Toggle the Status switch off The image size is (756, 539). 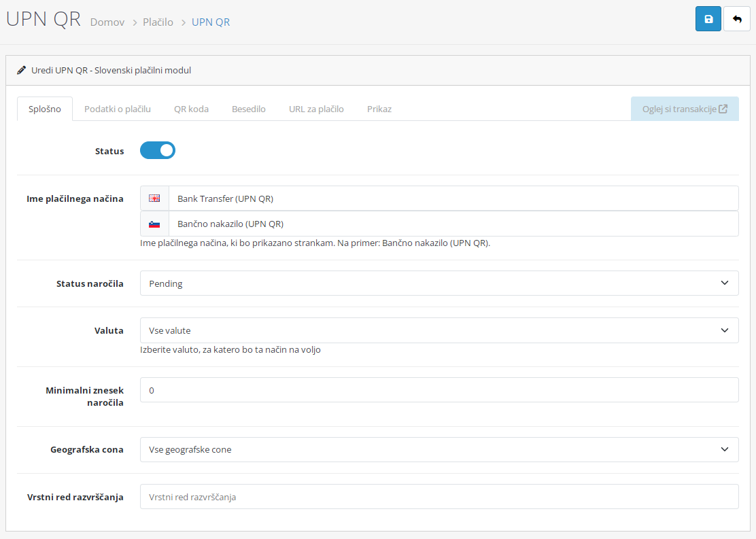click(x=158, y=150)
